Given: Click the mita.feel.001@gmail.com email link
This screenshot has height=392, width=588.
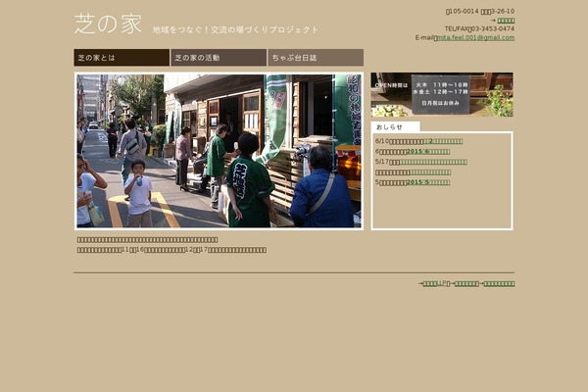Looking at the screenshot, I should pyautogui.click(x=476, y=37).
